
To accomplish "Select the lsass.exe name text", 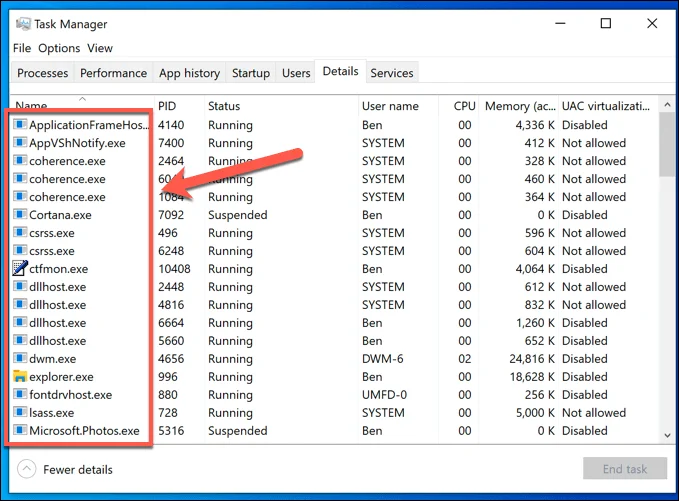I will click(x=52, y=413).
